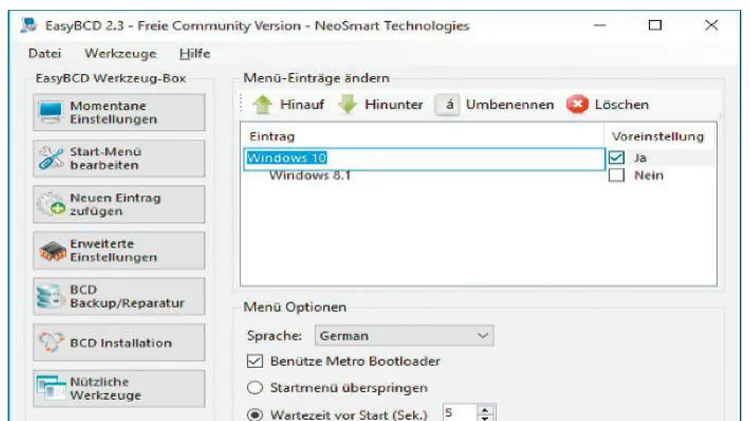Screen dimensions: 750x421
Task: Toggle Benütze Metro Bootloader checkbox
Action: (255, 361)
